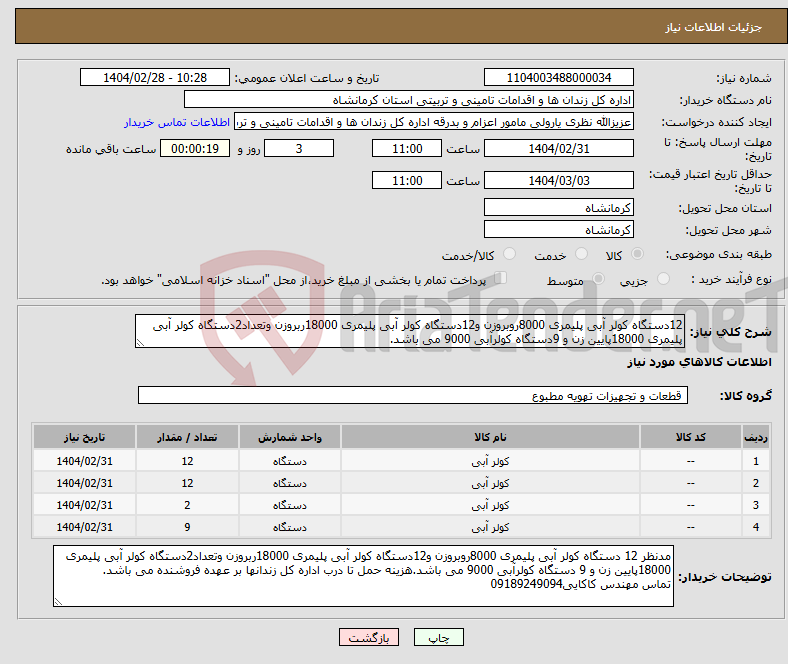This screenshot has width=788, height=664.
Task: Click the تاریخ نیاز column header
Action: pos(84,437)
